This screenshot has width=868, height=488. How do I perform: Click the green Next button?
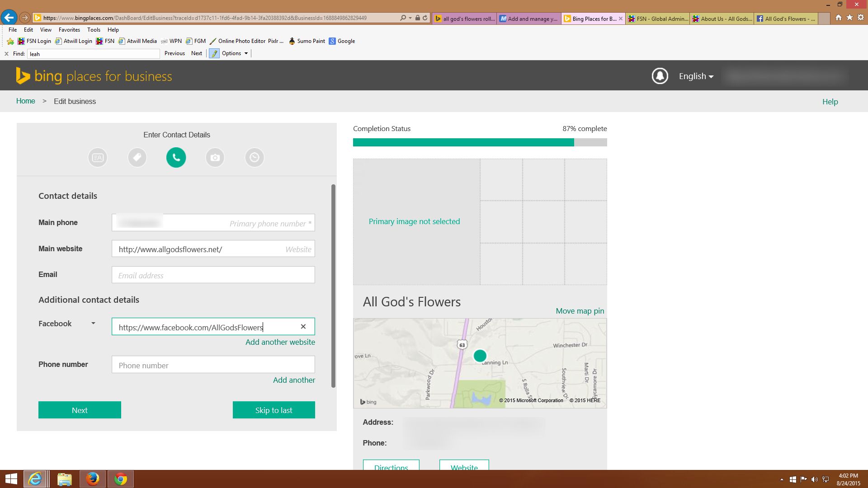[x=80, y=410]
